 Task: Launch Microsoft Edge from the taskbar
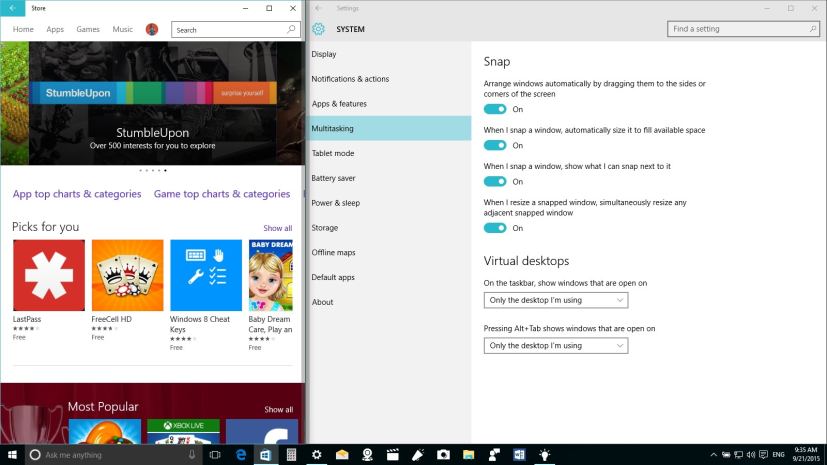pos(241,454)
